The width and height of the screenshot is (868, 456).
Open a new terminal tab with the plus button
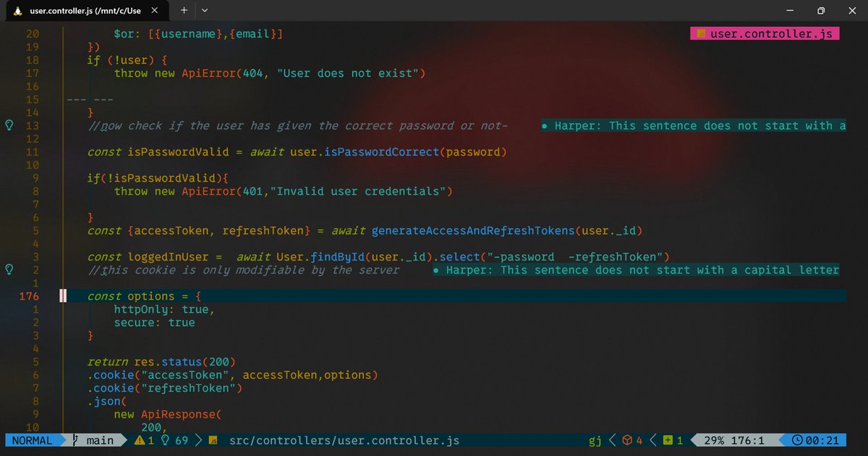(x=184, y=10)
